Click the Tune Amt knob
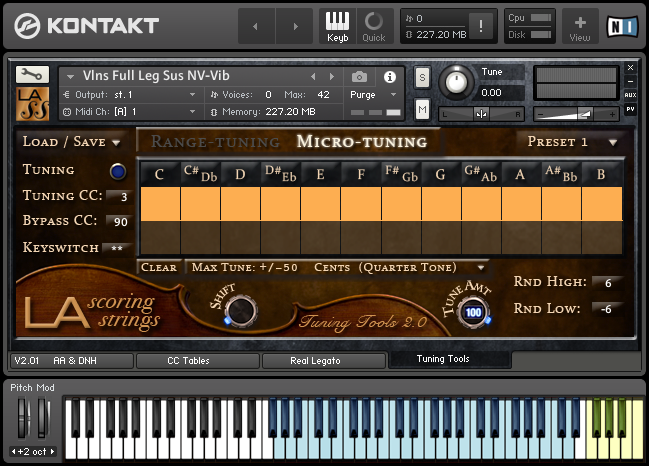The height and width of the screenshot is (466, 649). click(473, 312)
